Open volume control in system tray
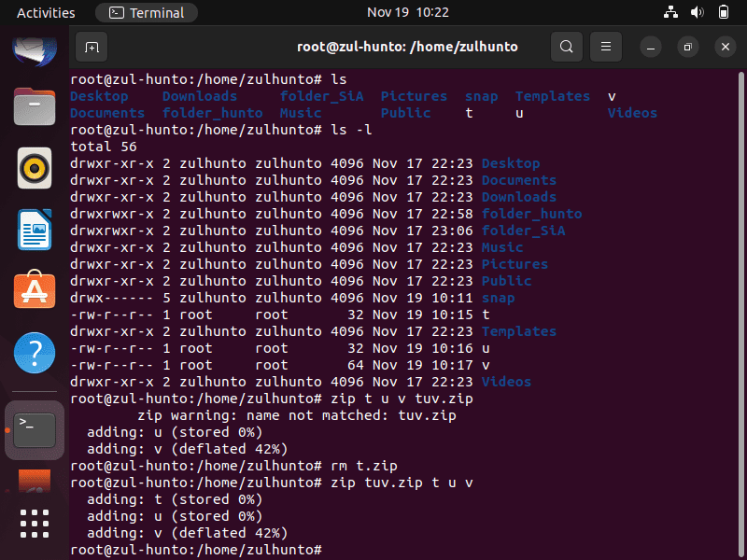 (697, 12)
